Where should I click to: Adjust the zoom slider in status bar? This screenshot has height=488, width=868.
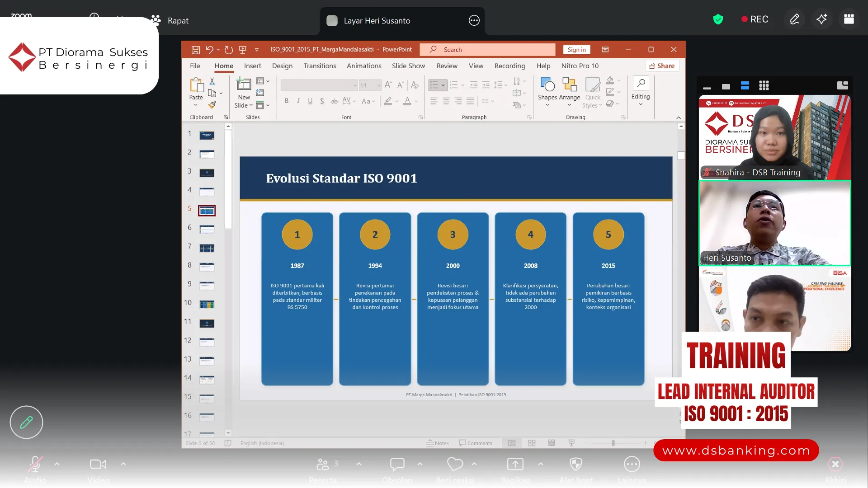point(613,443)
